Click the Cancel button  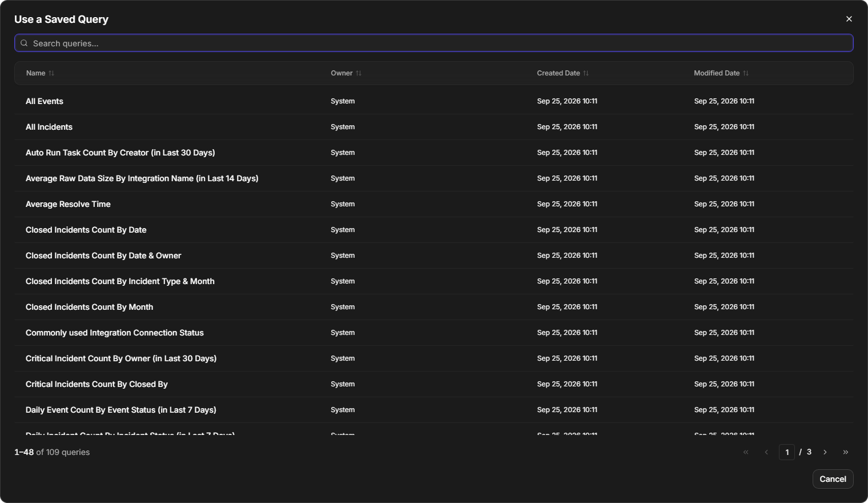833,479
